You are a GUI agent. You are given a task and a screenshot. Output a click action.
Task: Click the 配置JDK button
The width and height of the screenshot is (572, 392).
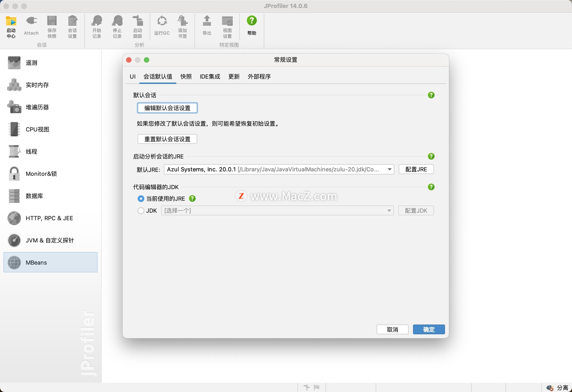pos(416,211)
